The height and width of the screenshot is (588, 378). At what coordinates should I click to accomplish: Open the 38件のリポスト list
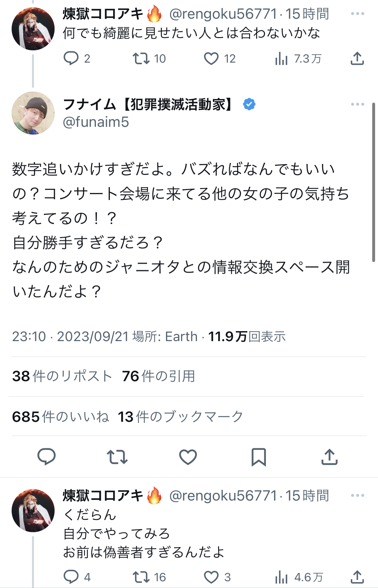(x=62, y=376)
